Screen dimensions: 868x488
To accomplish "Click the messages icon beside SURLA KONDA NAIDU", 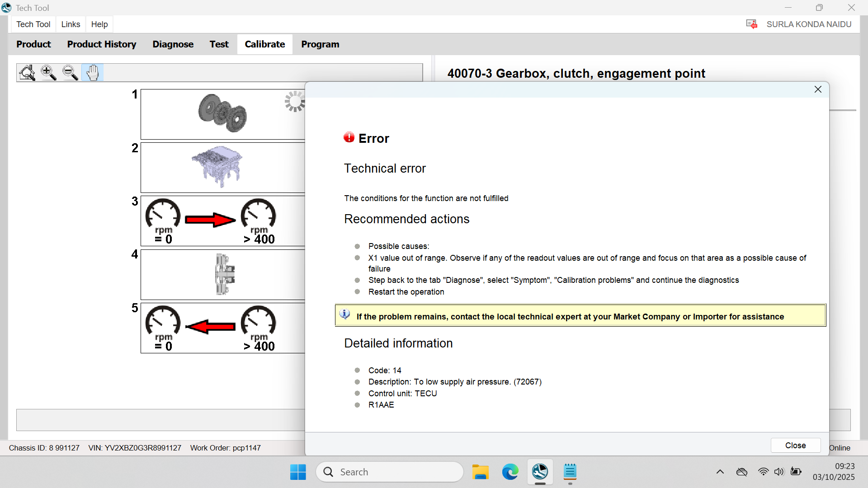I will point(752,24).
